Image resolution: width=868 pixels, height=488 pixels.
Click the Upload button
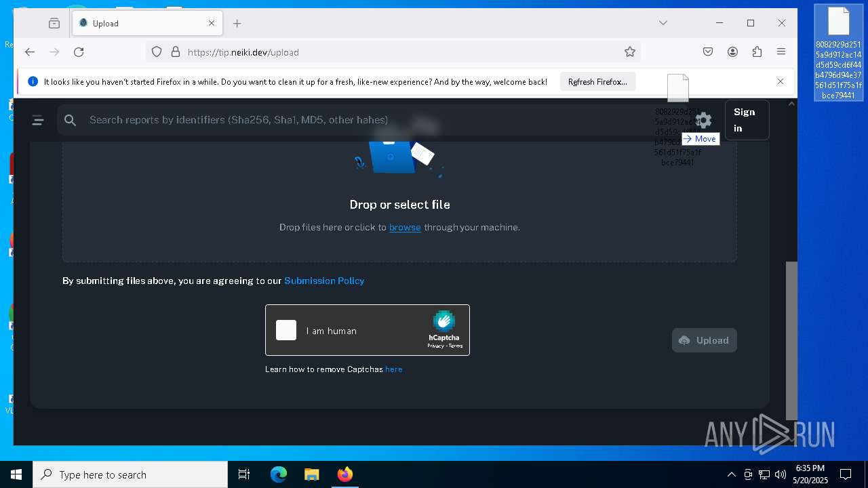(704, 340)
